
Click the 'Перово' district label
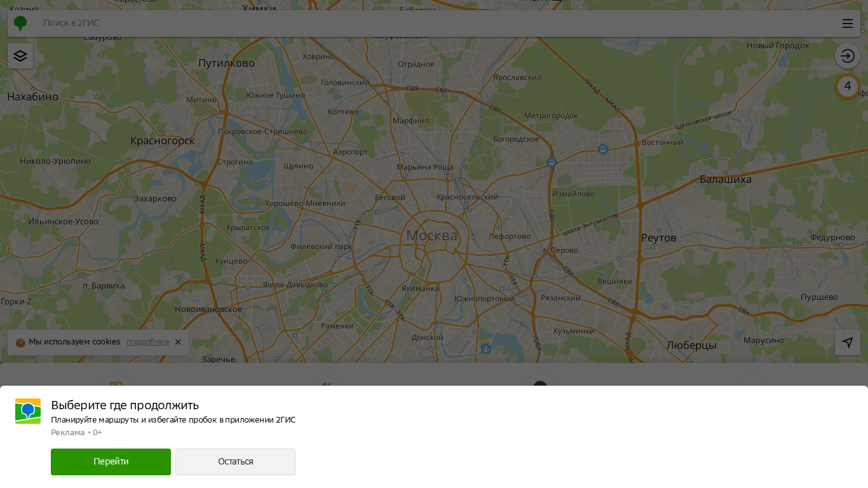[564, 251]
